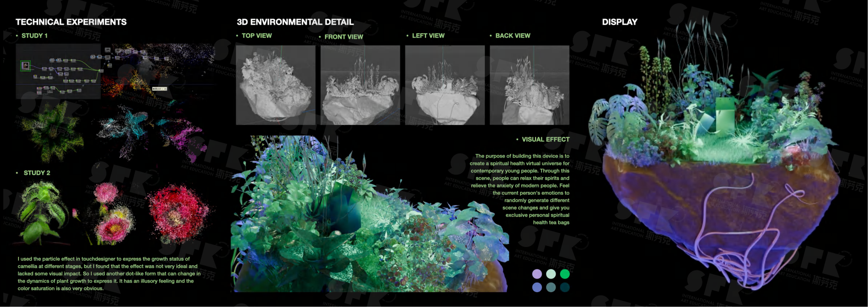This screenshot has width=868, height=307.
Task: Click the TouchDesigner node network screenshot
Action: tap(58, 71)
